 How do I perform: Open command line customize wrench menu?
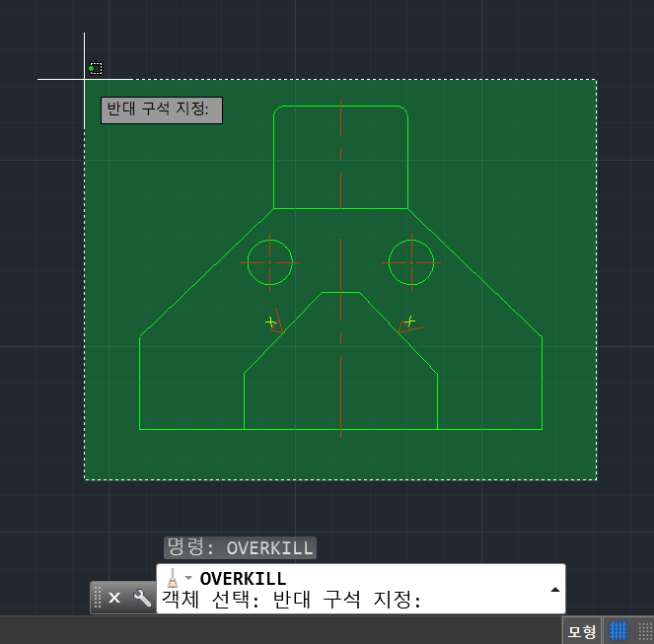click(142, 598)
